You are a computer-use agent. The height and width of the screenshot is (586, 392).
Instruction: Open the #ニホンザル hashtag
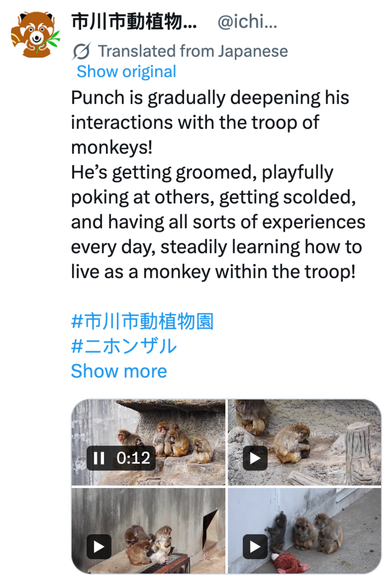pos(124,346)
